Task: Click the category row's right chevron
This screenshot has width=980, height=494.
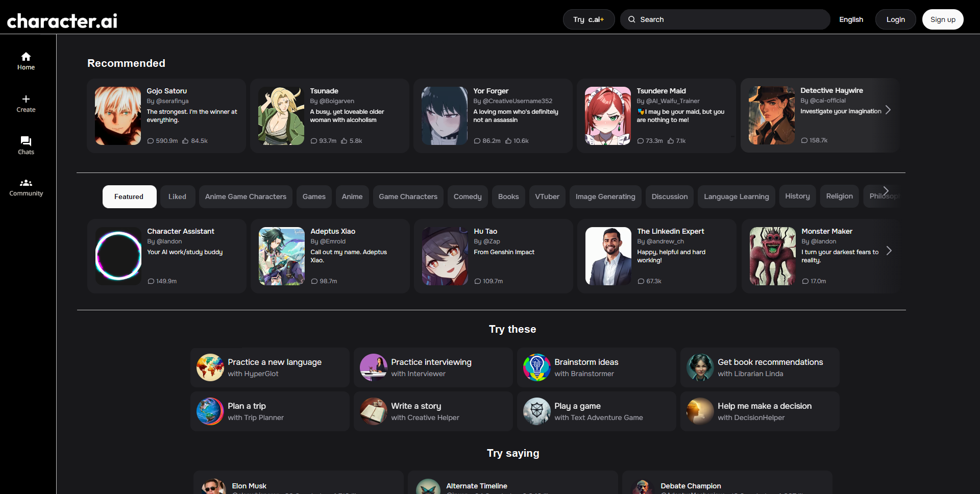Action: (x=886, y=190)
